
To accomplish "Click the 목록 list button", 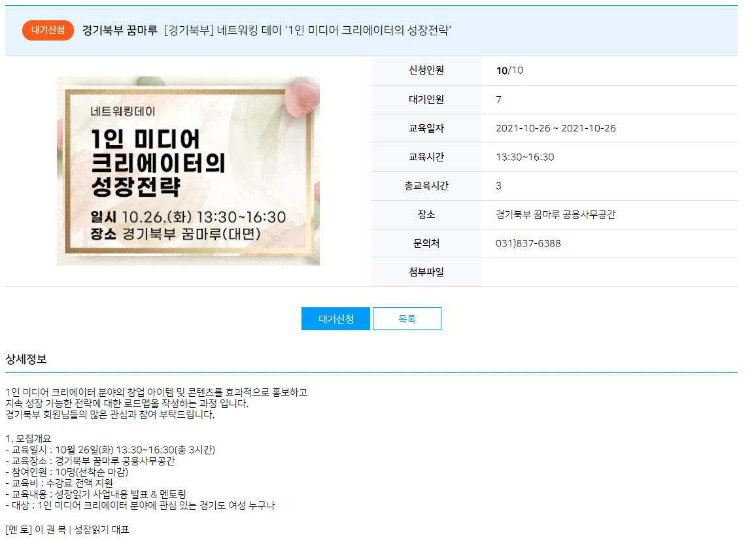I will [x=407, y=318].
